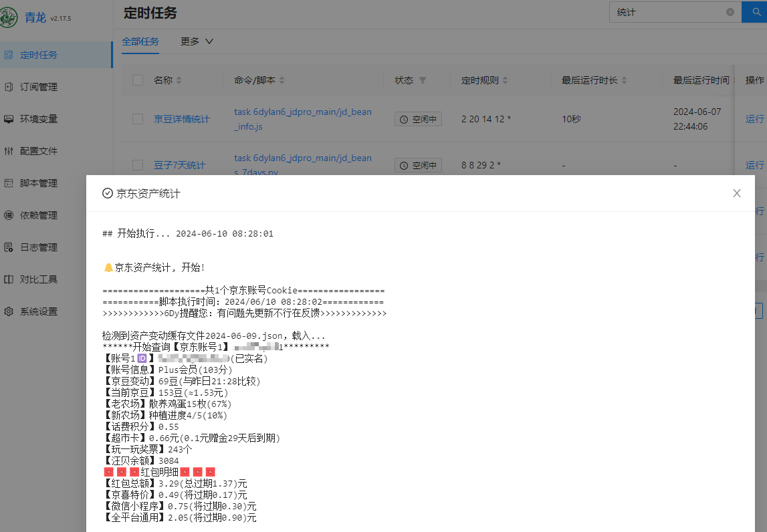Viewport: 767px width, 532px height.
Task: Expand the 更多 dropdown
Action: tap(197, 41)
